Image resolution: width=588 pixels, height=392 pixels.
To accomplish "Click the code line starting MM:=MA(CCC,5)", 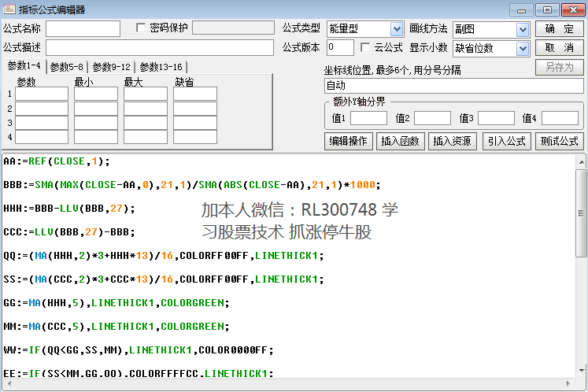I will 116,327.
